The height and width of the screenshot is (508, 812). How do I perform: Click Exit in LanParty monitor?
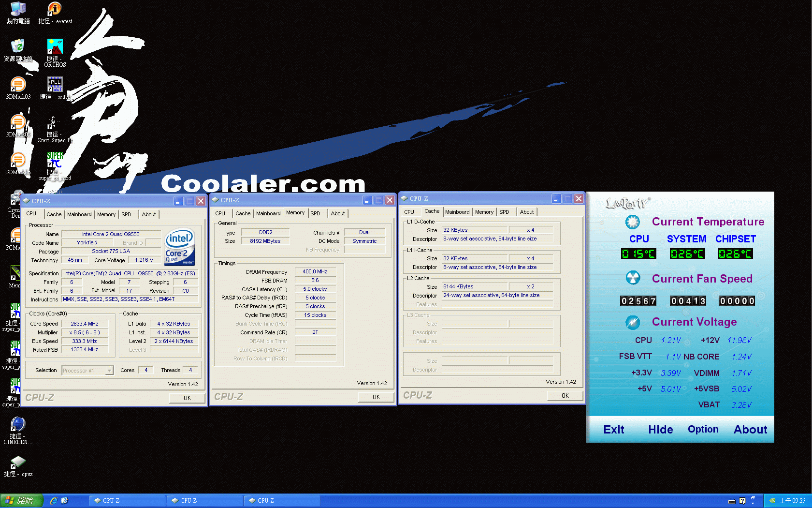(x=614, y=430)
